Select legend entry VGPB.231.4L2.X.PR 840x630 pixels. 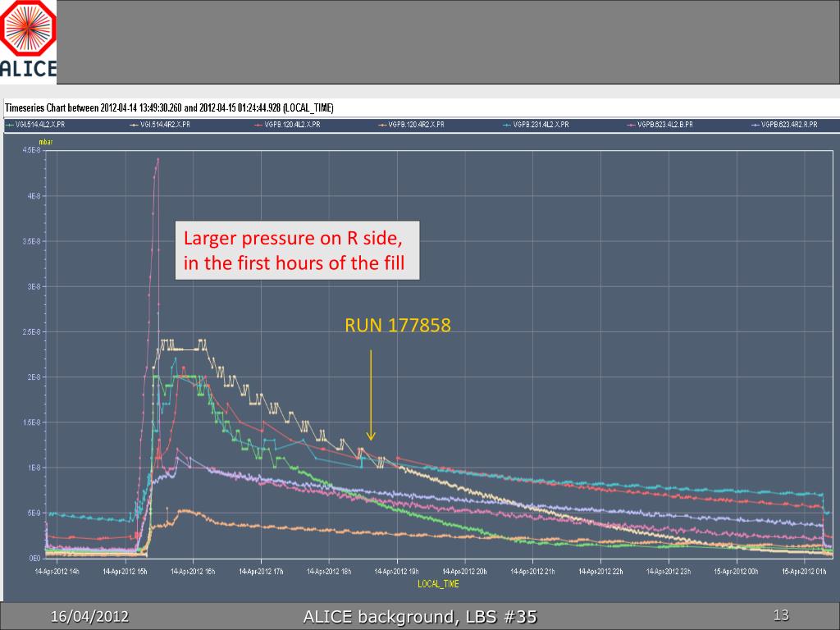point(536,125)
